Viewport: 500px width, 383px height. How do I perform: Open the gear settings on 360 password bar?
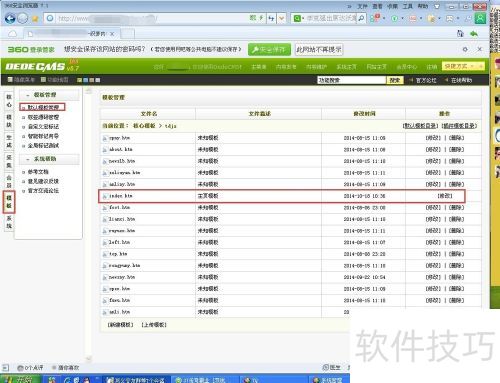click(x=465, y=49)
